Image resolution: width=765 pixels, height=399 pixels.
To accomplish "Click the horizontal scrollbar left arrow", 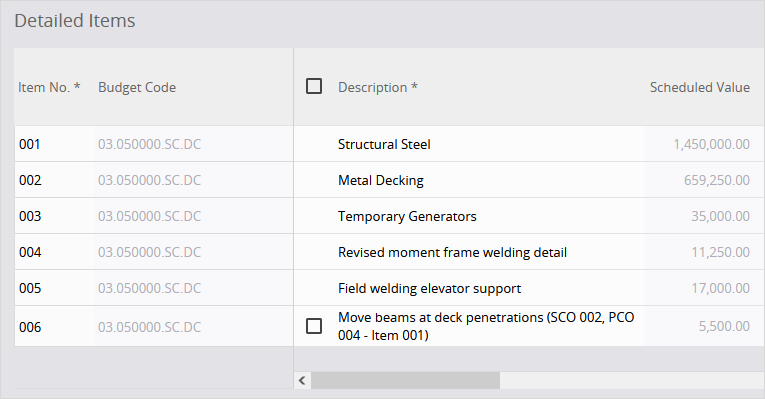I will pos(302,380).
